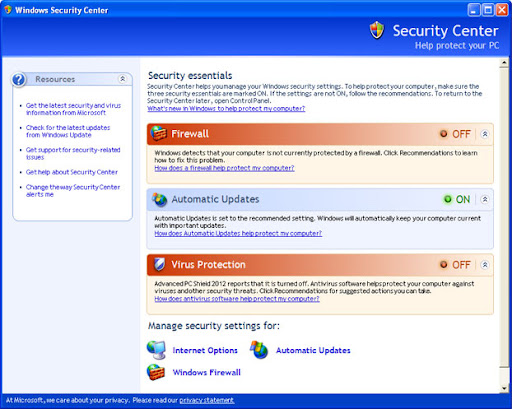Screen dimensions: 512x409
Task: Open 'How does antivirus software help protect my computer?'
Action: (237, 299)
